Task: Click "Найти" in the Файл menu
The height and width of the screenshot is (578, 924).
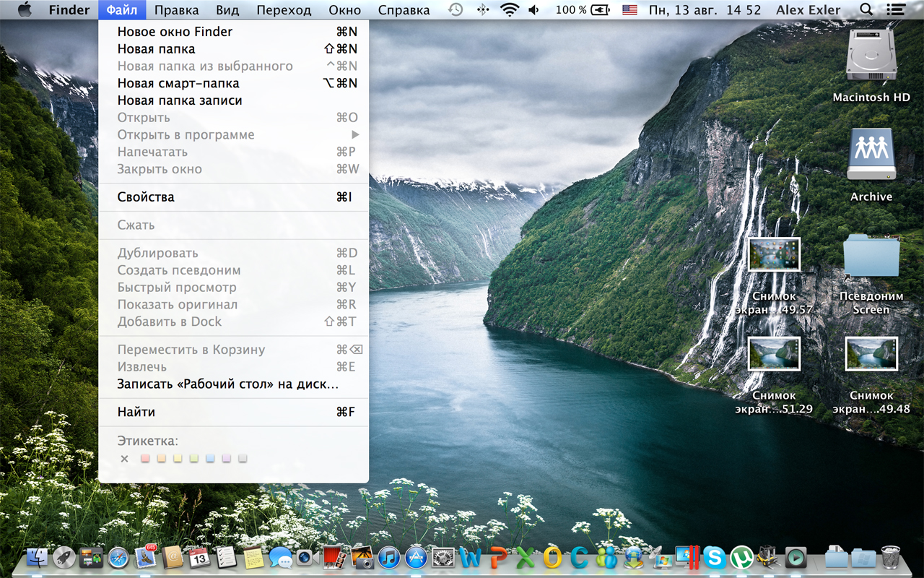Action: (136, 413)
